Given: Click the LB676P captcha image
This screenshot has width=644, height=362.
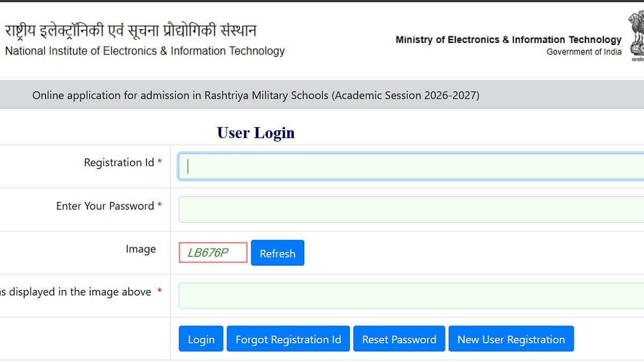Looking at the screenshot, I should pos(213,253).
